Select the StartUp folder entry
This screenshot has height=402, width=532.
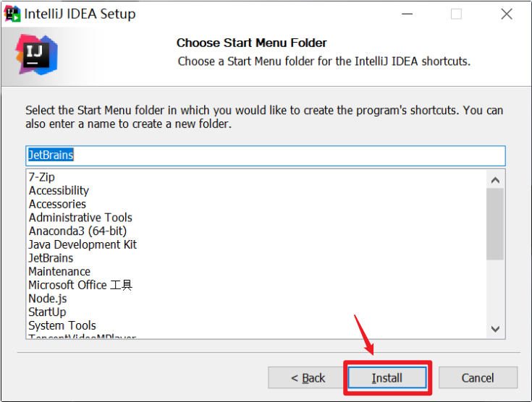(47, 312)
